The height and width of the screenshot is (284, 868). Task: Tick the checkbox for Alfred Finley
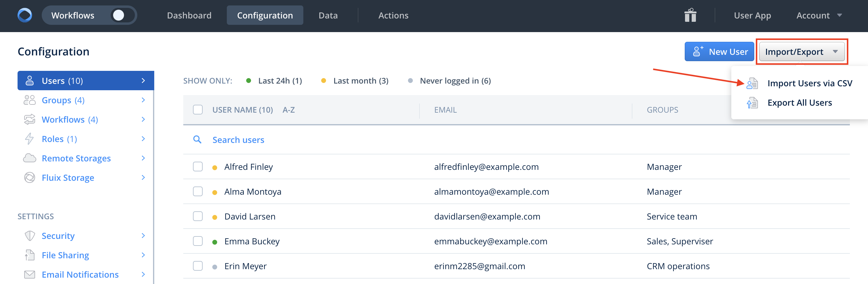(x=198, y=167)
